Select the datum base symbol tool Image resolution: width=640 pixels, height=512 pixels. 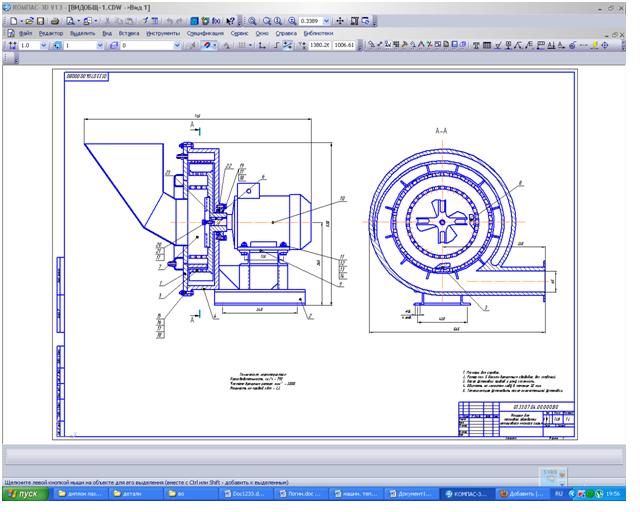coord(509,45)
